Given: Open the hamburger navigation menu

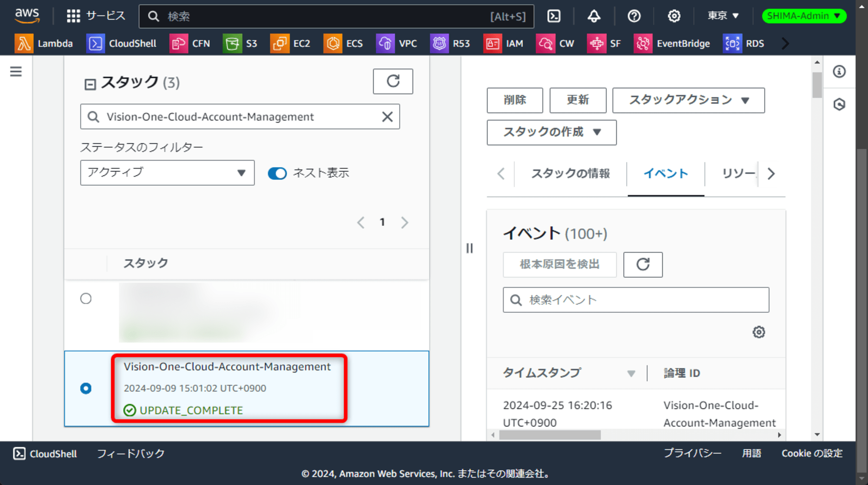Looking at the screenshot, I should [x=16, y=71].
